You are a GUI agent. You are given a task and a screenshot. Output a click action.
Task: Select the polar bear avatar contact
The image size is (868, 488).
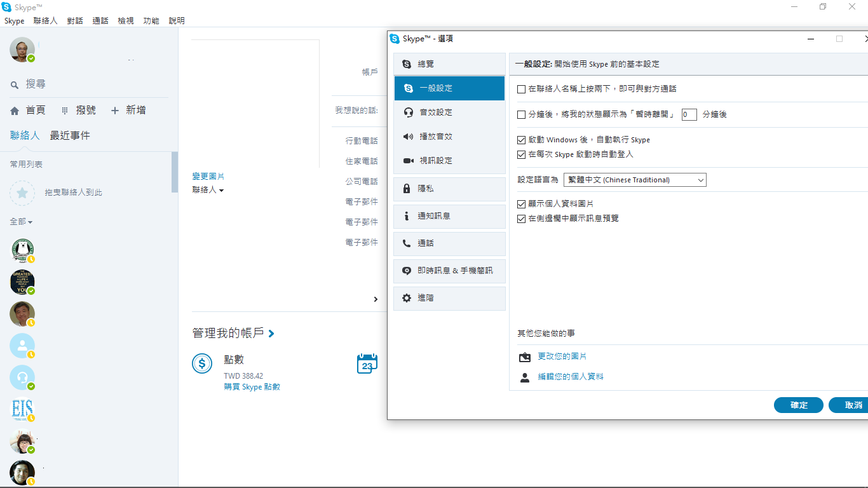coord(22,250)
